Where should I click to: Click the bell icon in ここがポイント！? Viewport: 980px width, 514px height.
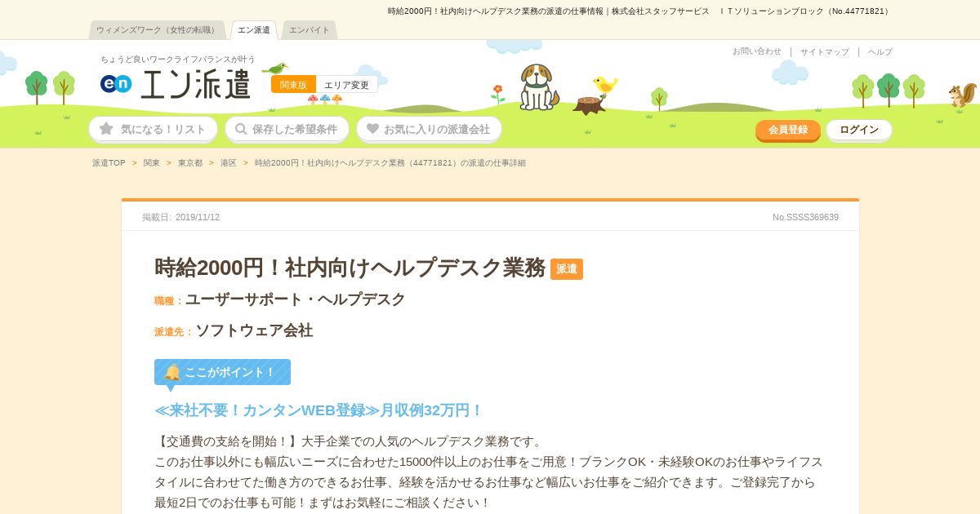172,372
